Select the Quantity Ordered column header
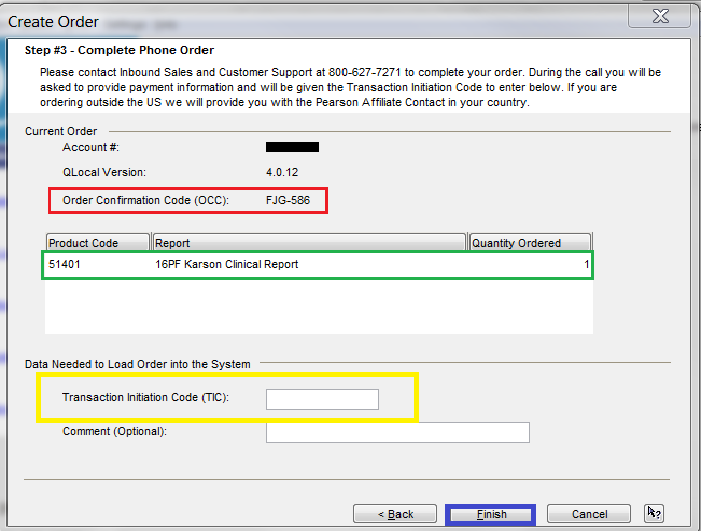Screen dimensions: 702x531 (x=529, y=243)
